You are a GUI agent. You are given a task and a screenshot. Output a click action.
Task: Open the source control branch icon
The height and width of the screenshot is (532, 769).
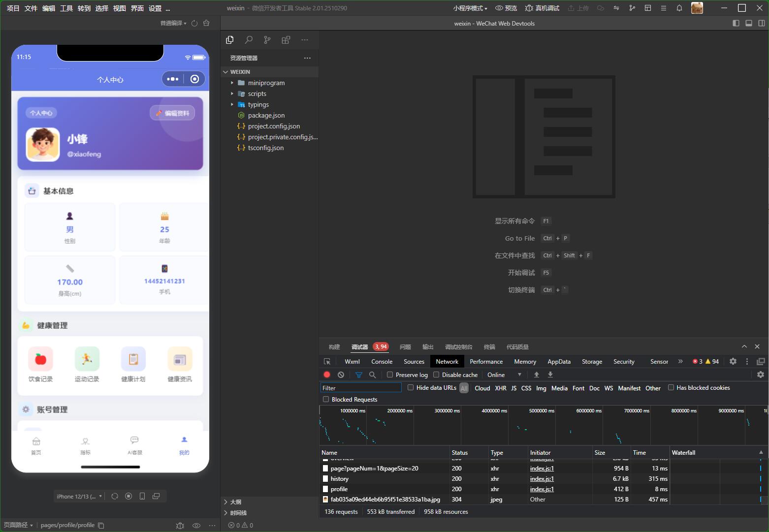point(267,40)
